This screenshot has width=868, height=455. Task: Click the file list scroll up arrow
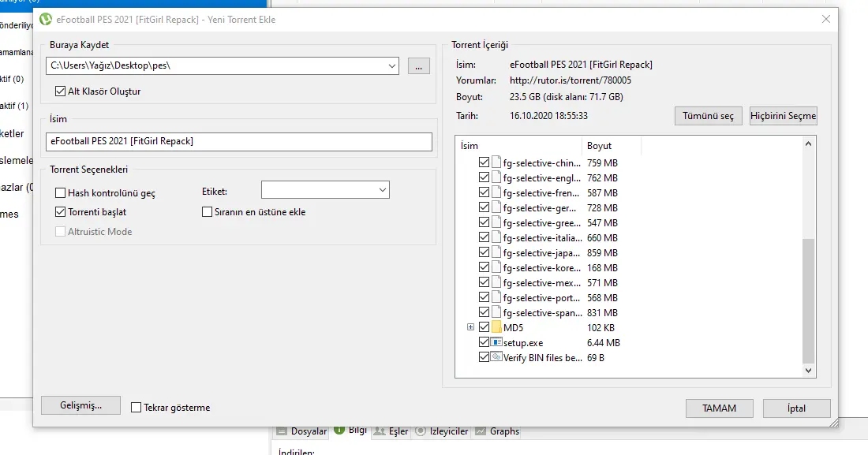pyautogui.click(x=808, y=144)
